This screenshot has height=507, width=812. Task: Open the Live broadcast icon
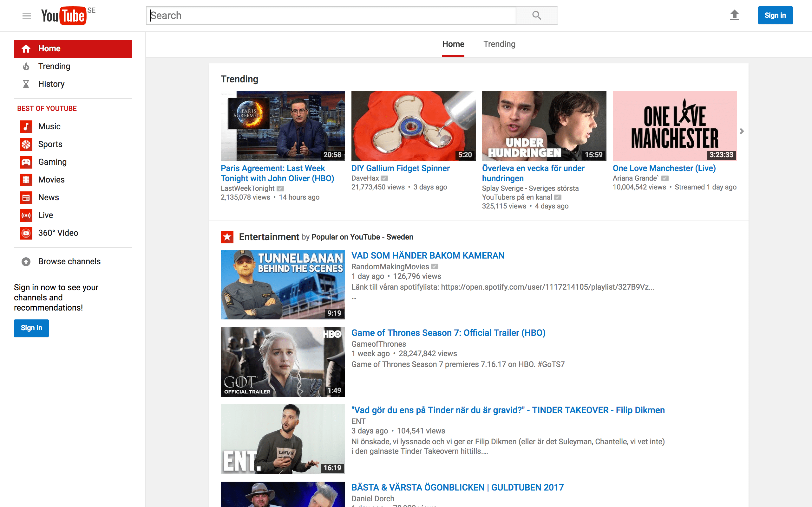(26, 215)
